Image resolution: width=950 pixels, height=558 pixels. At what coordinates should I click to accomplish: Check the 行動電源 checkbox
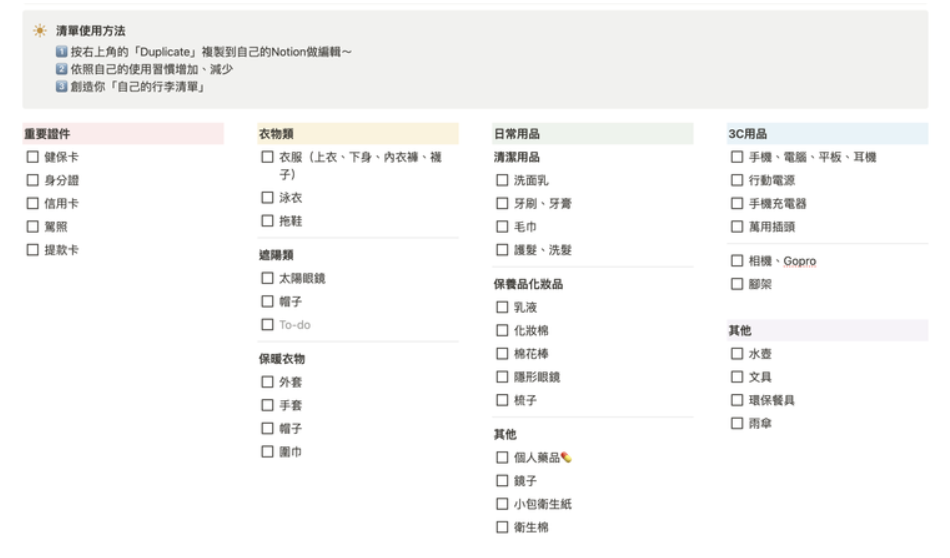(x=737, y=180)
